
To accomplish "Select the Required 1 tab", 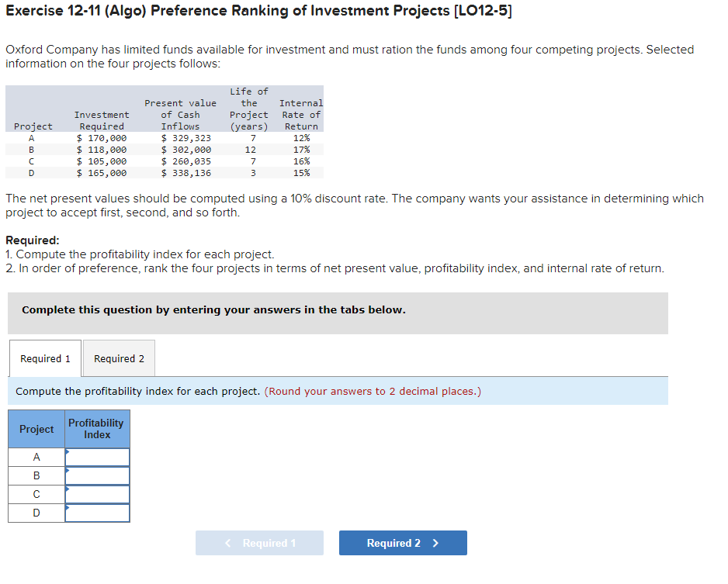I will point(44,358).
